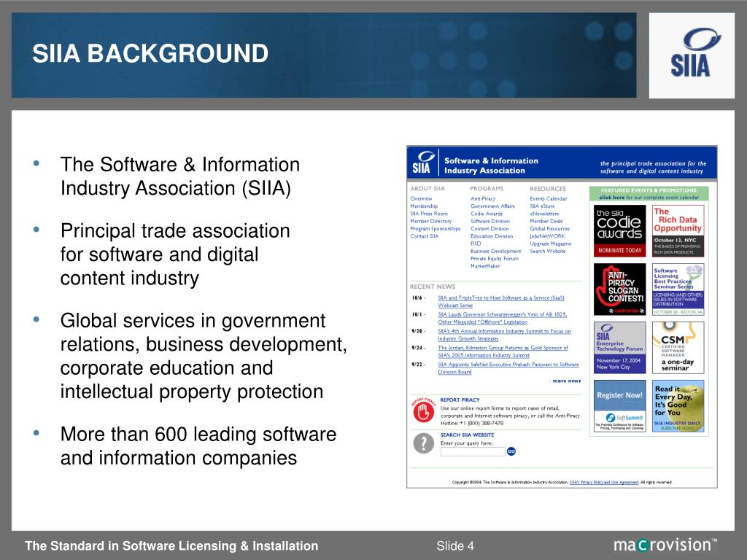Screen dimensions: 747x560
Task: Open the FISD link
Action: click(476, 244)
